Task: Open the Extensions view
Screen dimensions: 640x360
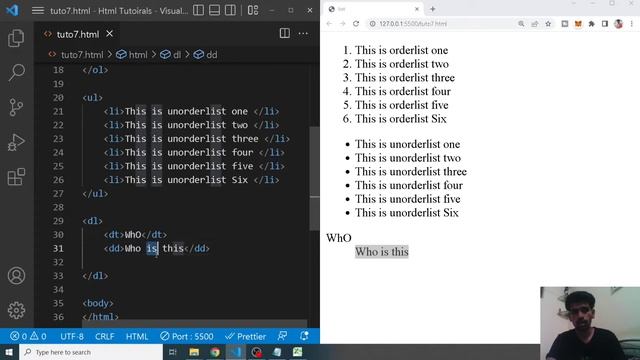Action: [x=16, y=177]
